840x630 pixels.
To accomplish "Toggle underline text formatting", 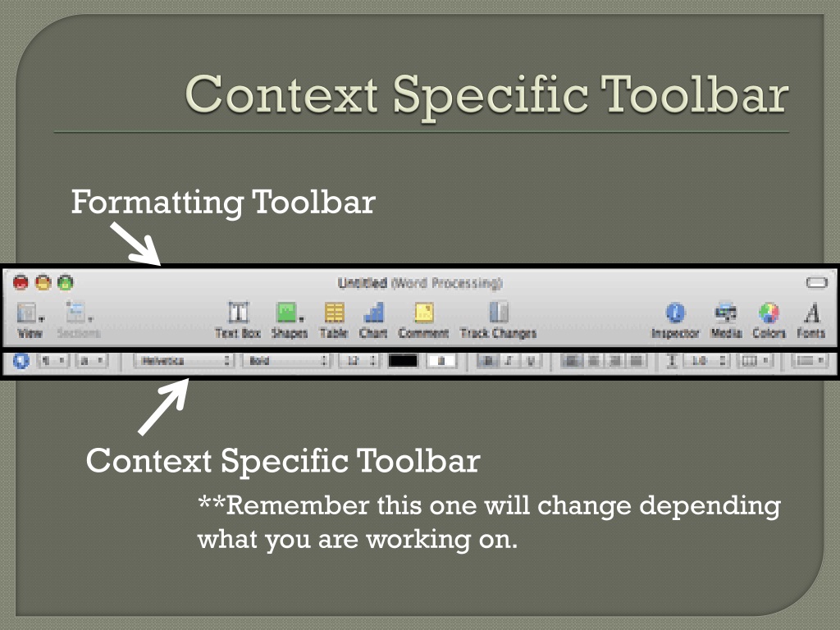I will tap(531, 361).
